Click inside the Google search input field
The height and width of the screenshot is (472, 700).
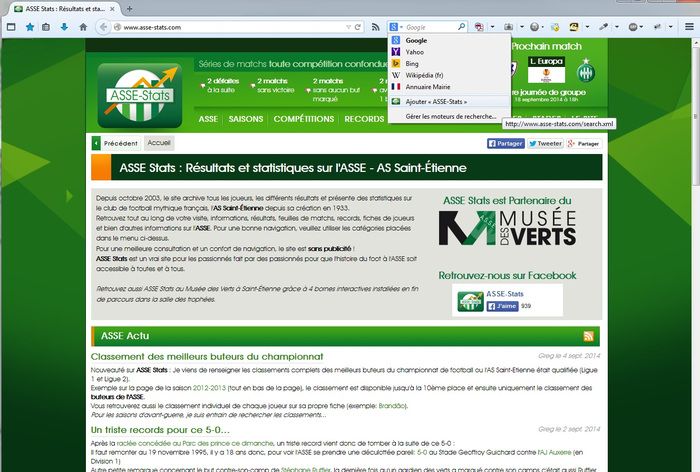(430, 27)
